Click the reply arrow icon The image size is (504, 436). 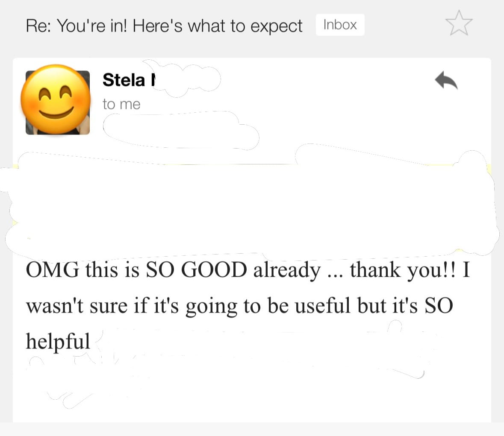click(x=446, y=80)
